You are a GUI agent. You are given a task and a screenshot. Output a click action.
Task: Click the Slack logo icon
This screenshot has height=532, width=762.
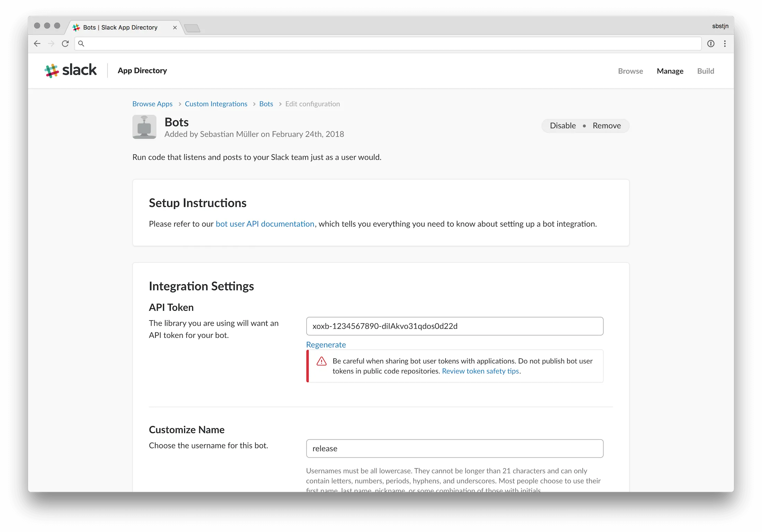click(x=51, y=70)
